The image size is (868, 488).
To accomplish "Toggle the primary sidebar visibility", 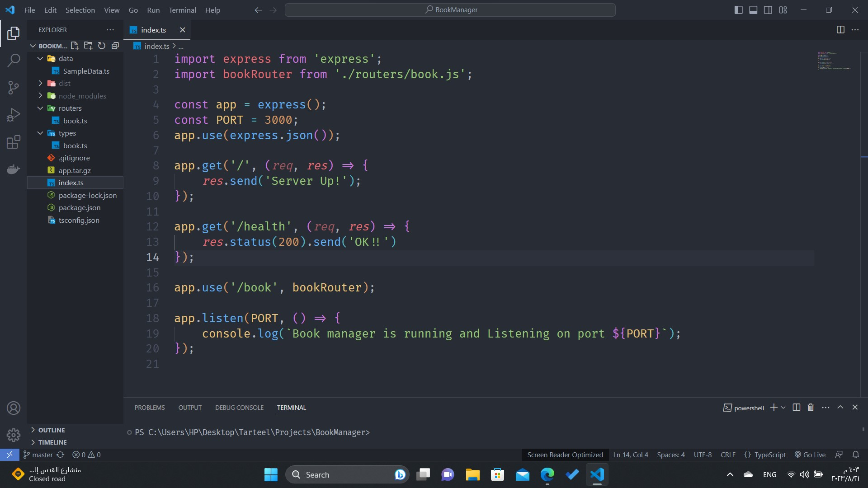I will [738, 9].
